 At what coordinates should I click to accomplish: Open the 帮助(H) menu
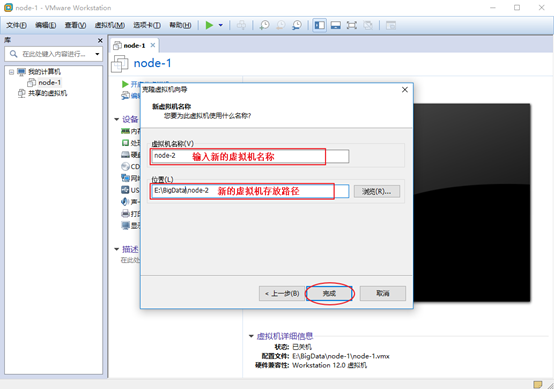(180, 25)
